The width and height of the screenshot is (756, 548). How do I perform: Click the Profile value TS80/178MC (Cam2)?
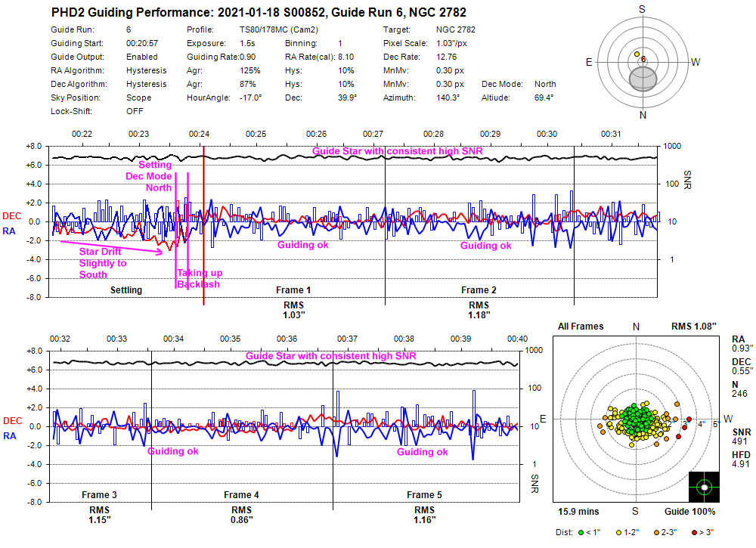click(279, 30)
